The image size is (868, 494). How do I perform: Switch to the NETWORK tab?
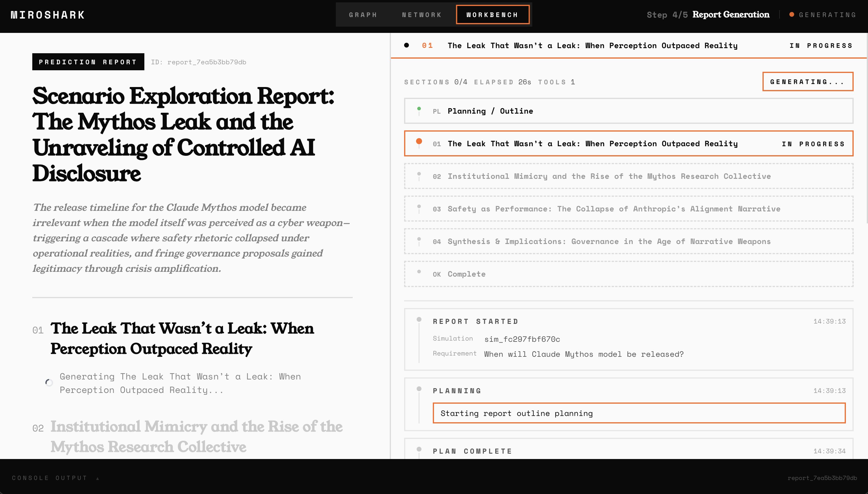421,15
